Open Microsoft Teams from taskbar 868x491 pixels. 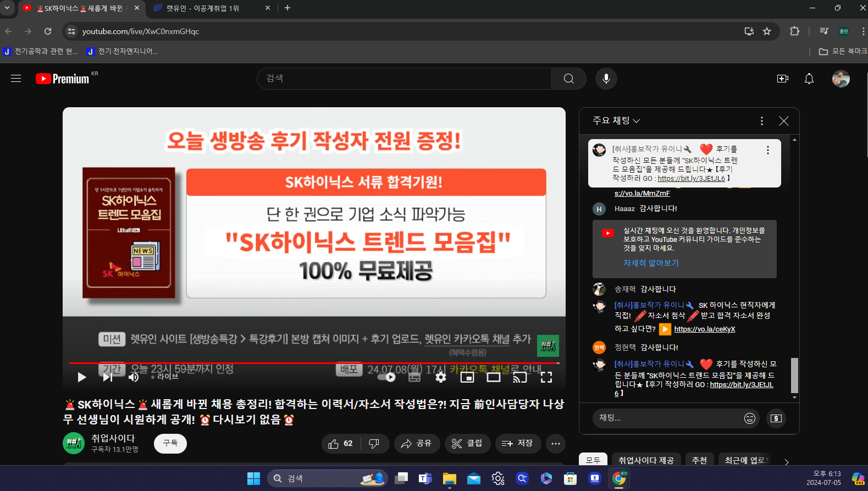425,478
